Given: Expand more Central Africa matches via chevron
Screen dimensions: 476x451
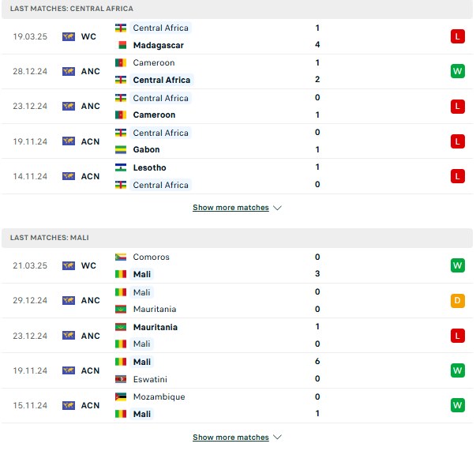Looking at the screenshot, I should tap(279, 209).
